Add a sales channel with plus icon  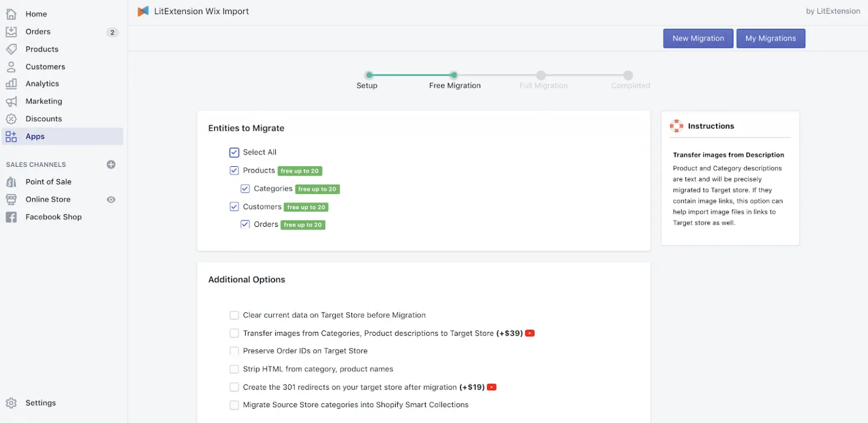tap(111, 165)
